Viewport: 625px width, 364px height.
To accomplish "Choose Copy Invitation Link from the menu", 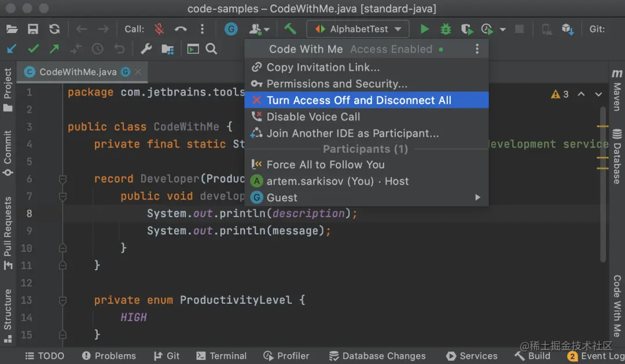I will (322, 67).
